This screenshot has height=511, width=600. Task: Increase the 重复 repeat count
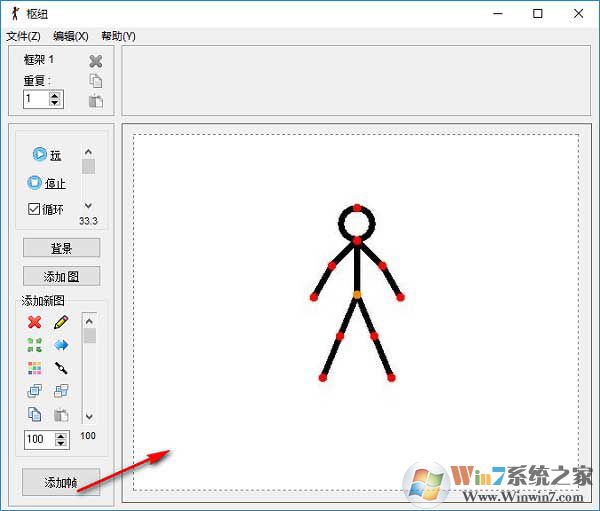(55, 96)
